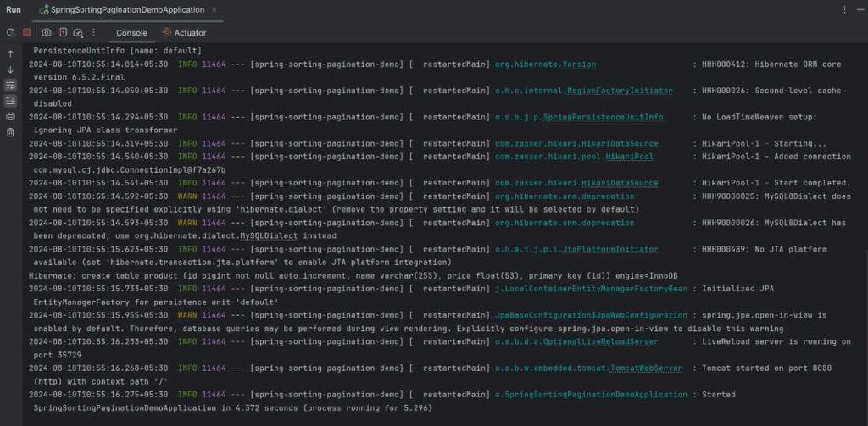Switch to the Console tab
This screenshot has height=426, width=868.
(x=131, y=33)
